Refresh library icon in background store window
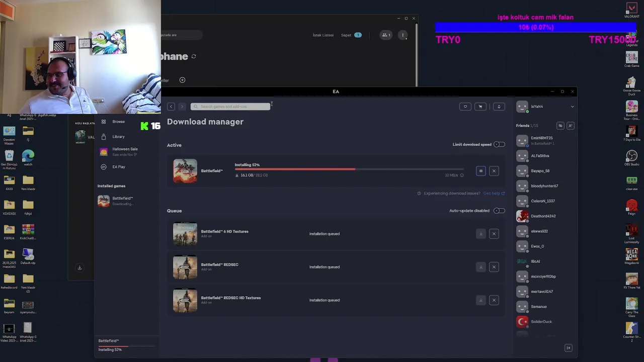This screenshot has height=362, width=644. pyautogui.click(x=194, y=56)
